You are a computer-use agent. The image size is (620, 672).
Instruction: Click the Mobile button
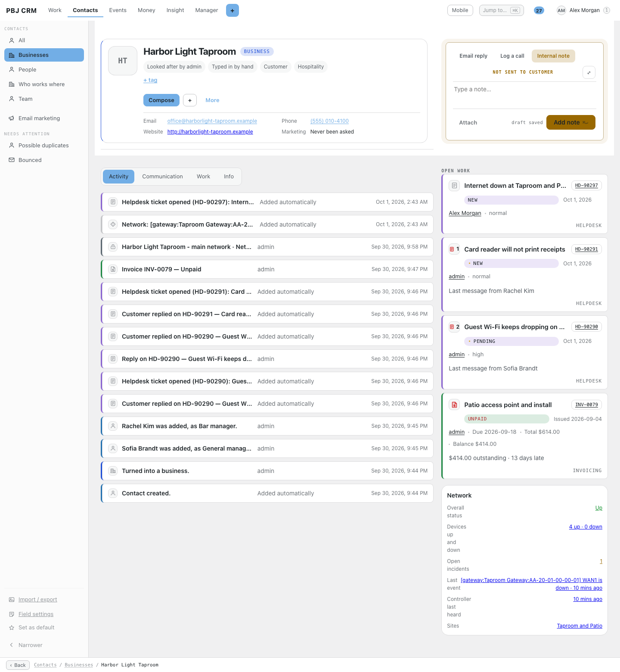click(460, 10)
